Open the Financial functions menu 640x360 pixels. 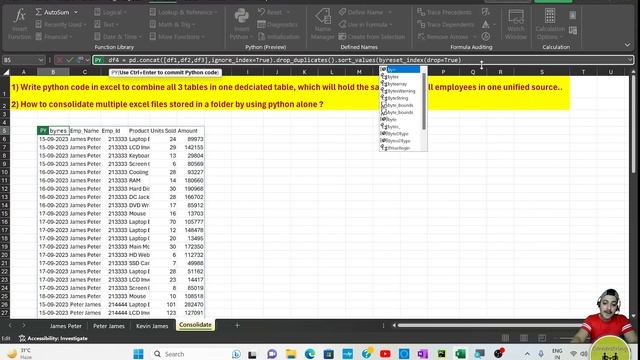pyautogui.click(x=54, y=37)
